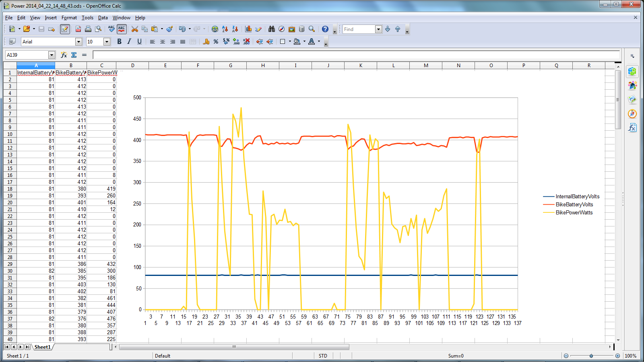644x362 pixels.
Task: Open Data Sources database icon
Action: [x=301, y=29]
